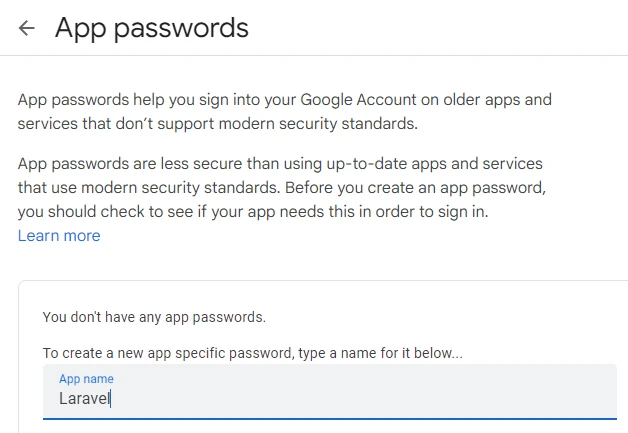This screenshot has height=433, width=628.
Task: Click the "App passwords" page heading
Action: click(151, 28)
